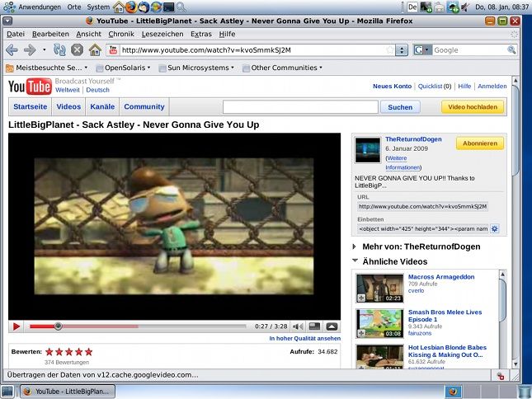The height and width of the screenshot is (399, 532).
Task: Play the video with the play button
Action: [16, 326]
